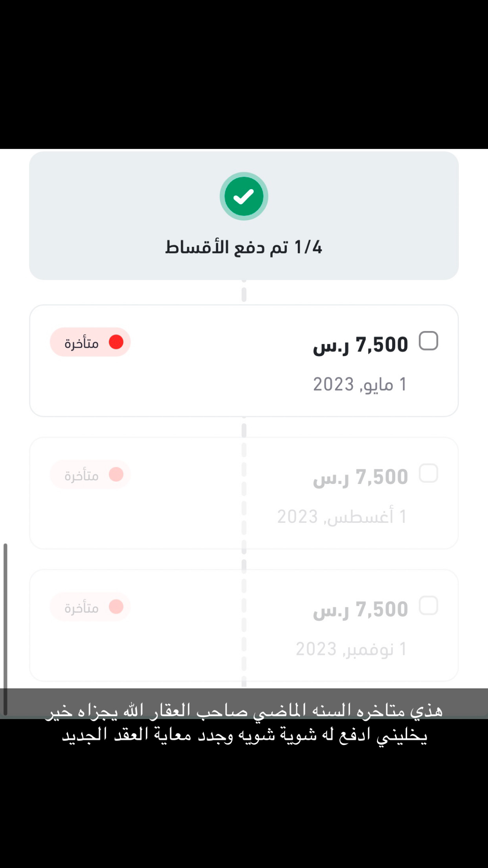Click the green checkmark success icon
The image size is (488, 868).
(244, 196)
